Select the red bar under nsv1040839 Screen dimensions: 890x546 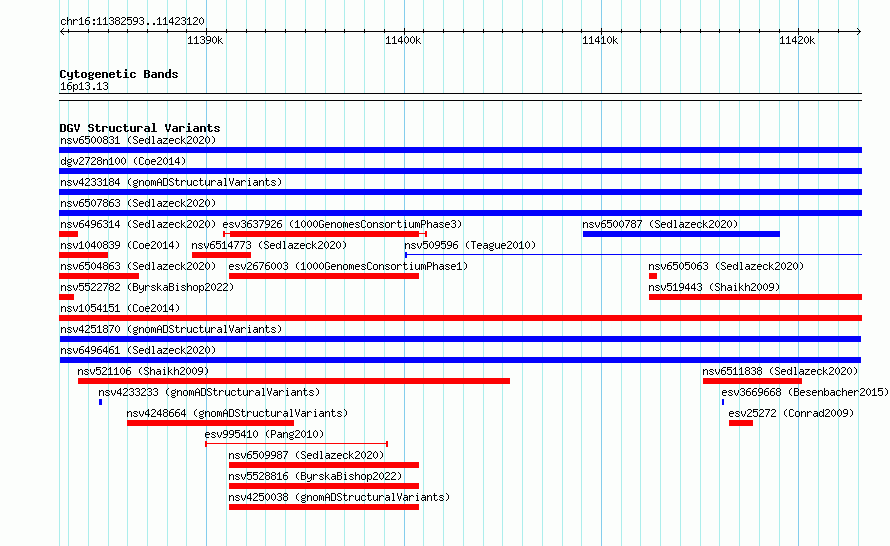click(x=83, y=255)
